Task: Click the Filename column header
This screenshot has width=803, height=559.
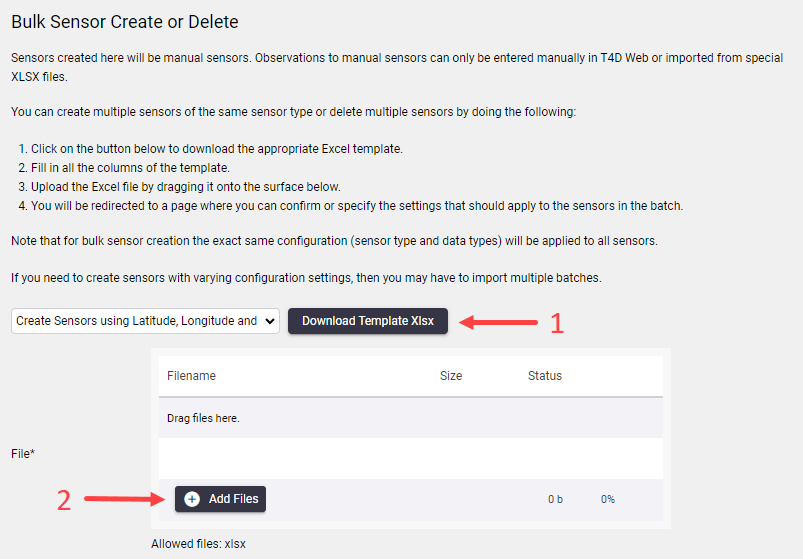Action: (192, 376)
